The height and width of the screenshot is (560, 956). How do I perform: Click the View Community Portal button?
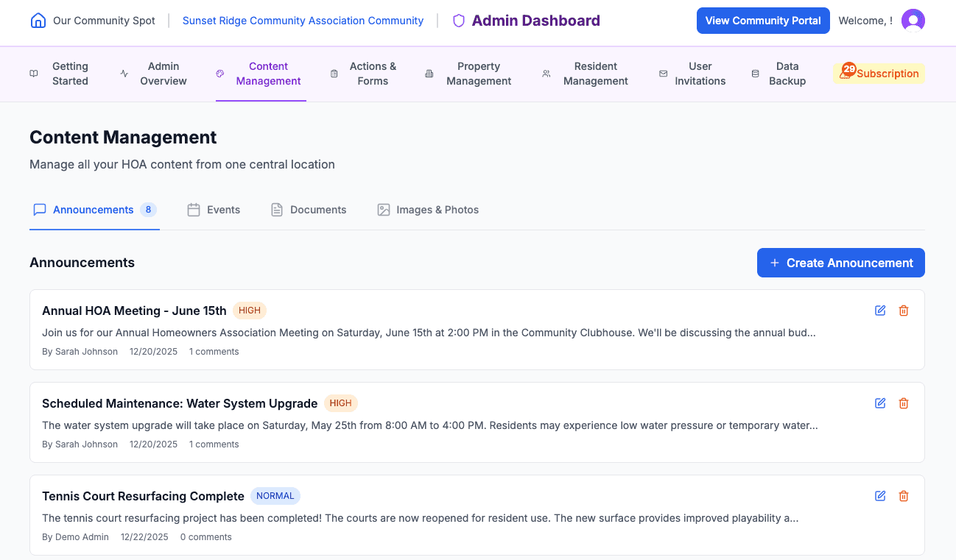tap(763, 21)
